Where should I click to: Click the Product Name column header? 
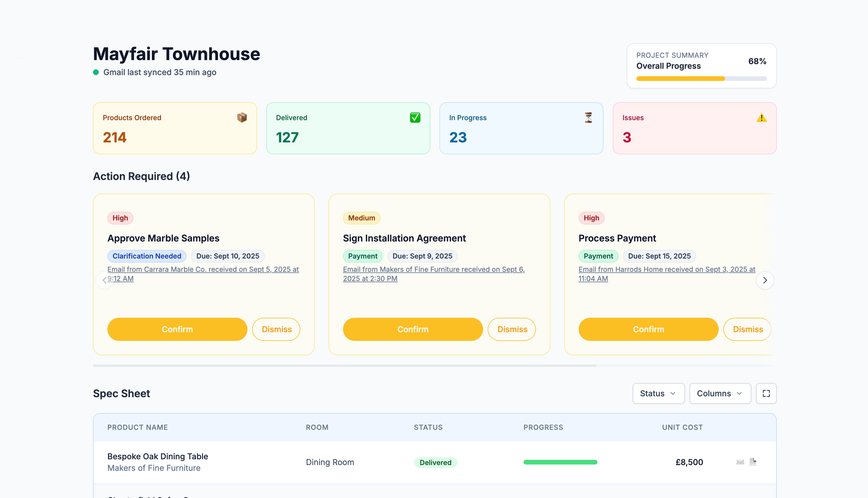coord(137,427)
